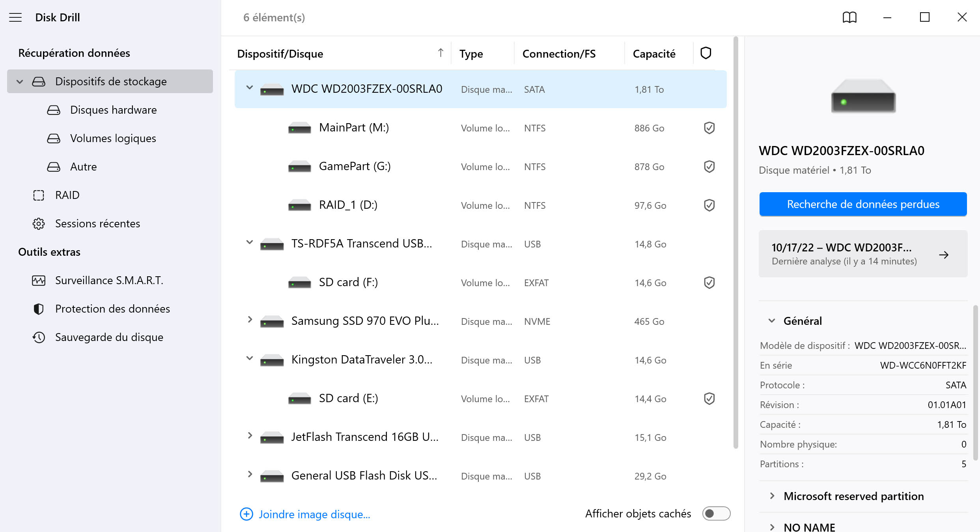Expand the JetFlash Transcend 16GB disk

point(250,436)
